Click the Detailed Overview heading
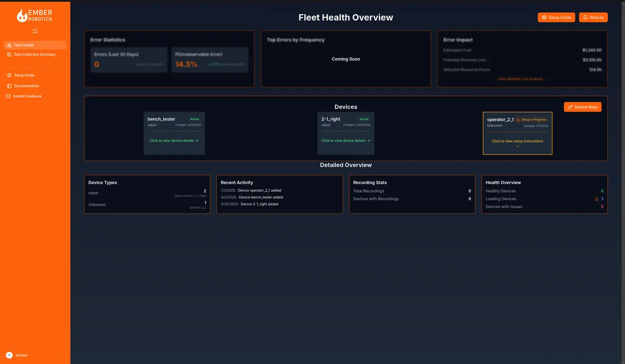The width and height of the screenshot is (625, 364). [x=346, y=165]
